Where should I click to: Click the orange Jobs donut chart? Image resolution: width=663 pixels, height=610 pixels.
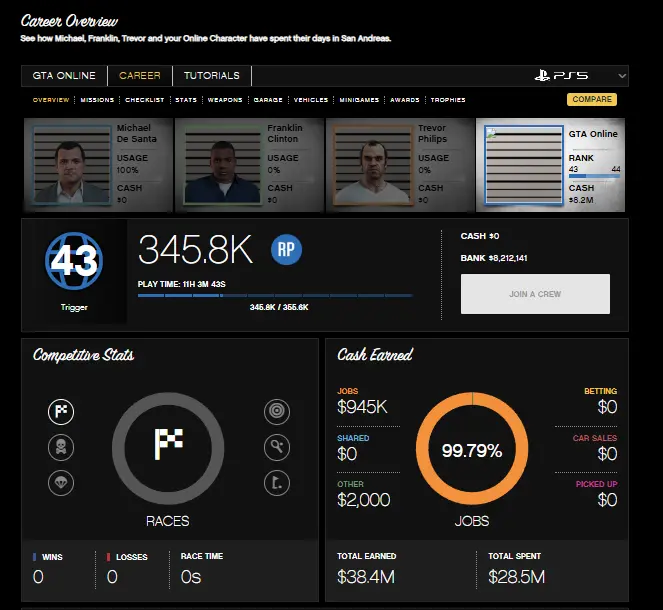pyautogui.click(x=471, y=450)
